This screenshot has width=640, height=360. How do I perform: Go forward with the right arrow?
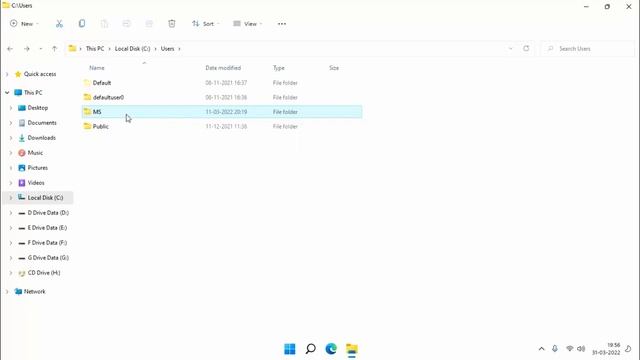click(27, 49)
